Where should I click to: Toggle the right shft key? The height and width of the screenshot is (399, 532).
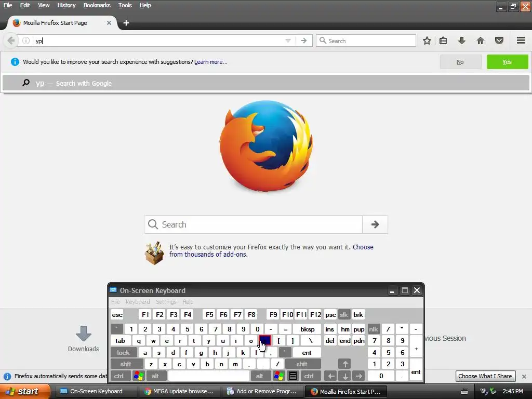click(x=302, y=364)
